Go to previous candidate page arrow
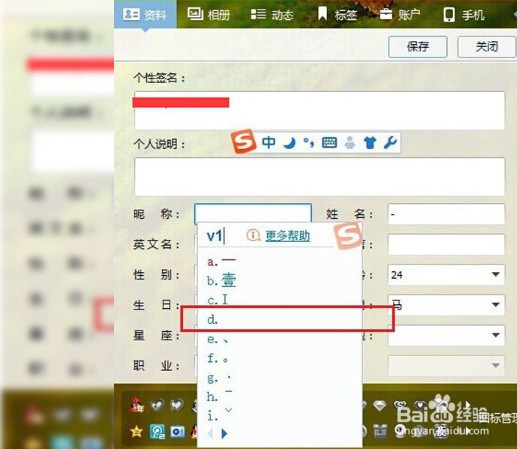The height and width of the screenshot is (449, 517). (210, 433)
